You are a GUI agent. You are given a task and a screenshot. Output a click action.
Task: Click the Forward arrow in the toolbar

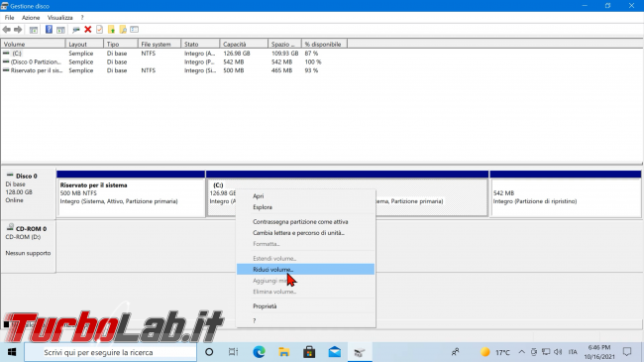pos(18,30)
